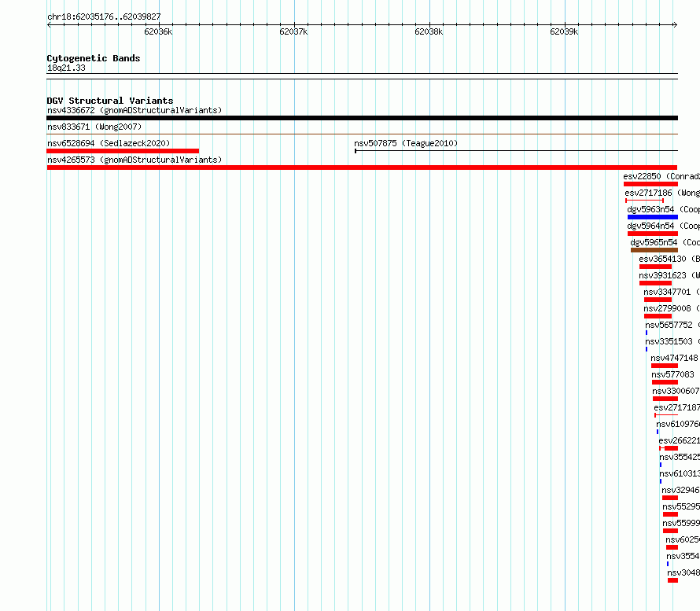The width and height of the screenshot is (700, 611).
Task: Open variant label starting nsv32946
Action: tap(681, 490)
